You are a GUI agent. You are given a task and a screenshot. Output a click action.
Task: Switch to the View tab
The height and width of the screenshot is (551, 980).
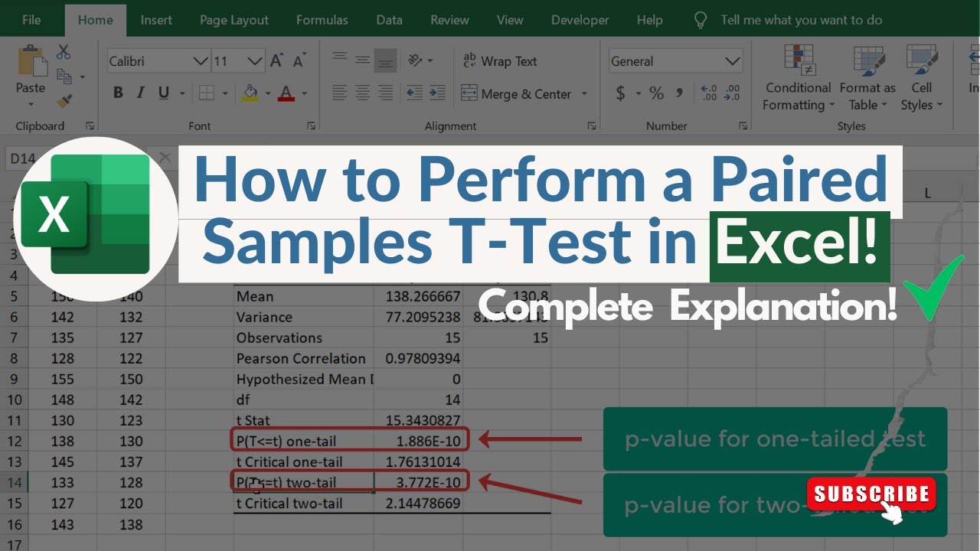tap(510, 20)
